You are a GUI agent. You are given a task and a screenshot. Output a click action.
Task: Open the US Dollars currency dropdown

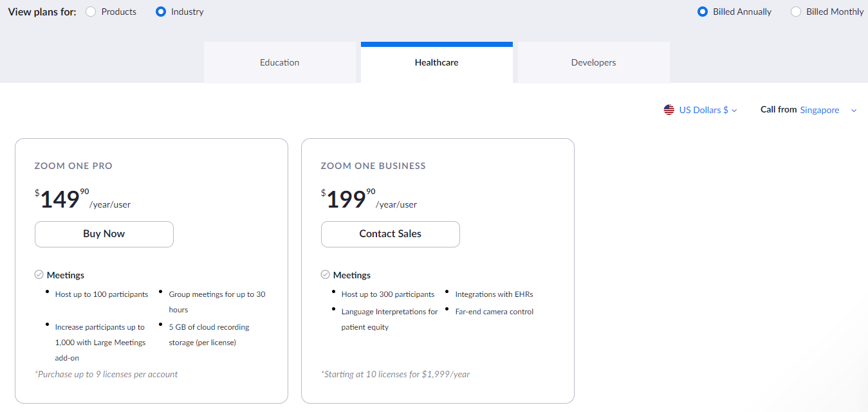click(x=708, y=110)
